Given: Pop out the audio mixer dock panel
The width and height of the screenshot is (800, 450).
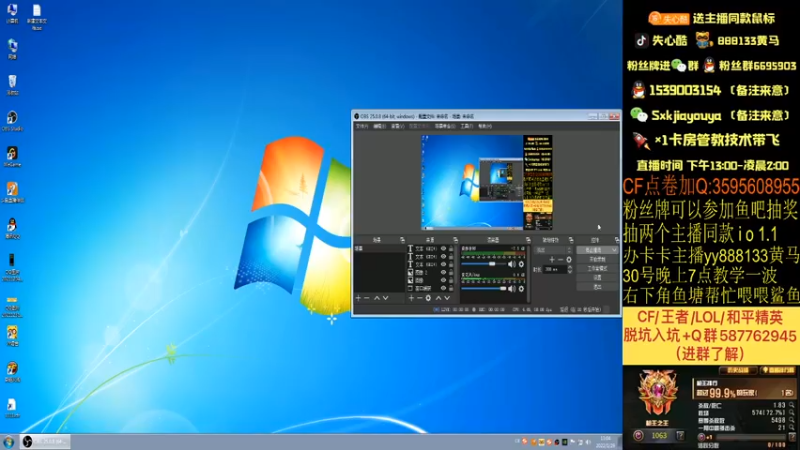Looking at the screenshot, I should click(528, 240).
